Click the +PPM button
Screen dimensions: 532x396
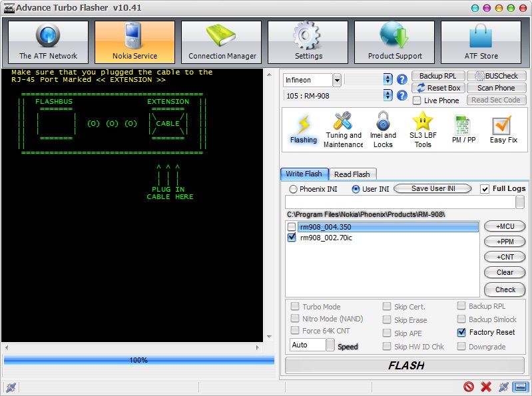(x=505, y=242)
